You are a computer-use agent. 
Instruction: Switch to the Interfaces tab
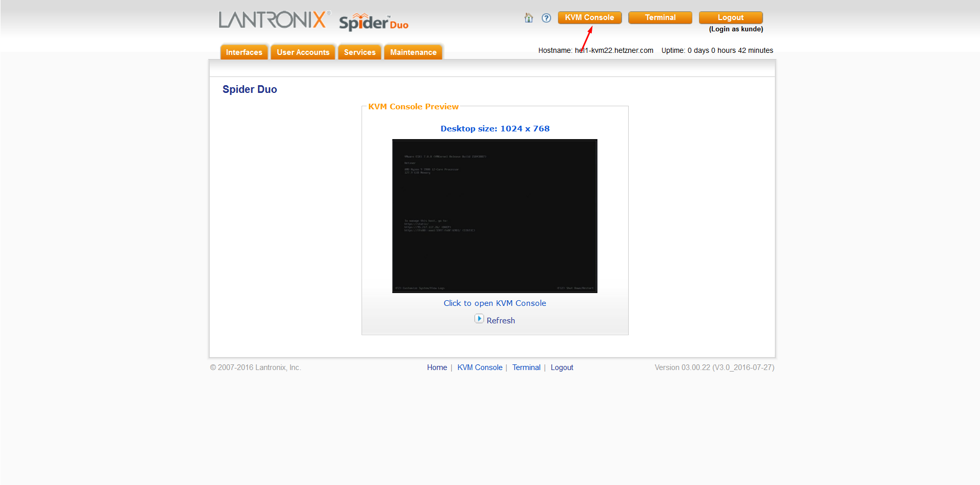(x=244, y=52)
